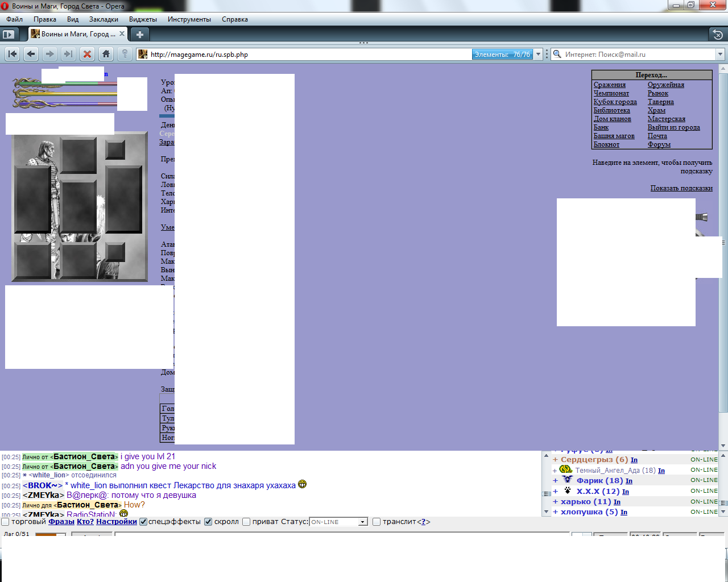Click the fast forward navigation button
The image size is (728, 582).
pos(68,54)
